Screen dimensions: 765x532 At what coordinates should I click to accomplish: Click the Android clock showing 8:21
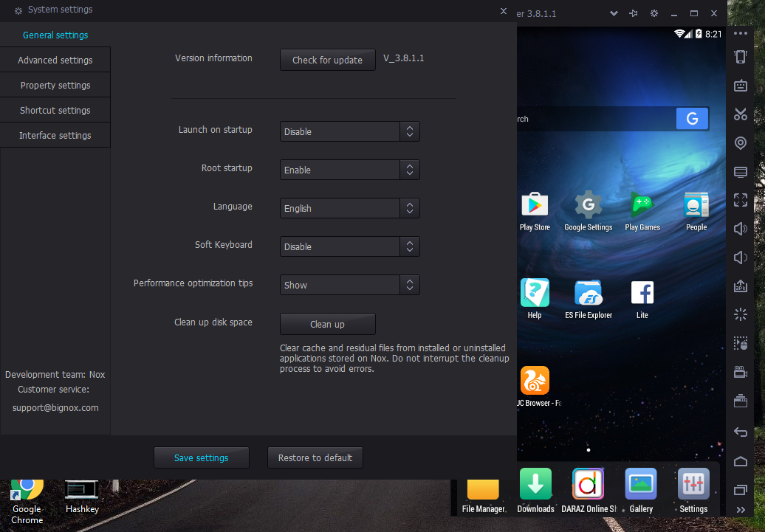point(713,34)
